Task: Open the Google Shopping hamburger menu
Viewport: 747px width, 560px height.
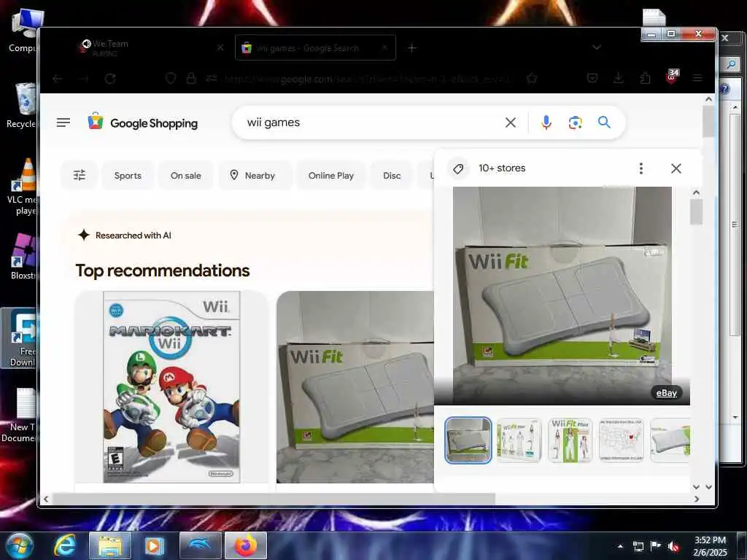Action: pos(63,122)
